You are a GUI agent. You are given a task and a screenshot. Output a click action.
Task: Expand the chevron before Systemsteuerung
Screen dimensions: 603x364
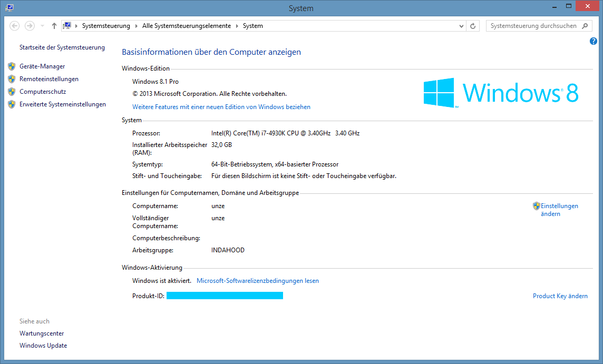tap(76, 26)
